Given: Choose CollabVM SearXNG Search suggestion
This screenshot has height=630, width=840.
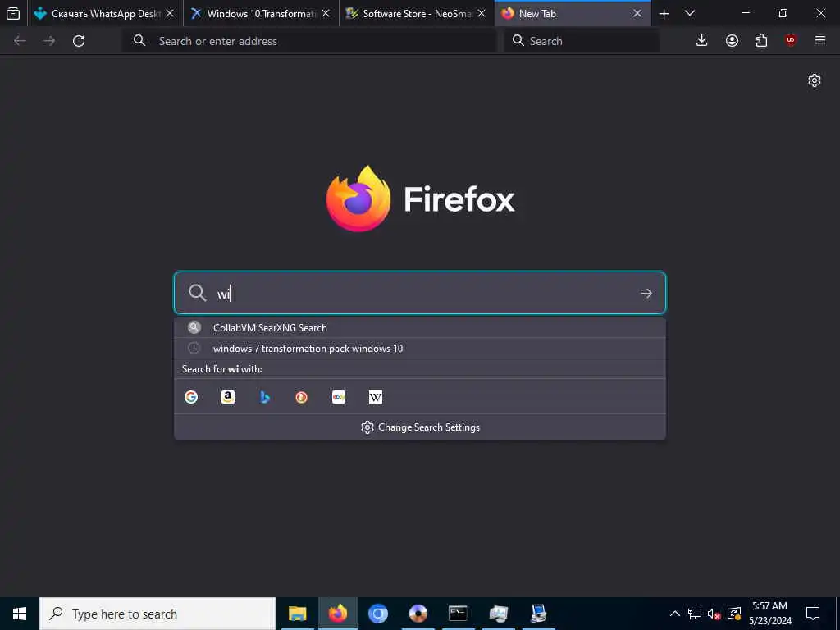Looking at the screenshot, I should (x=420, y=328).
